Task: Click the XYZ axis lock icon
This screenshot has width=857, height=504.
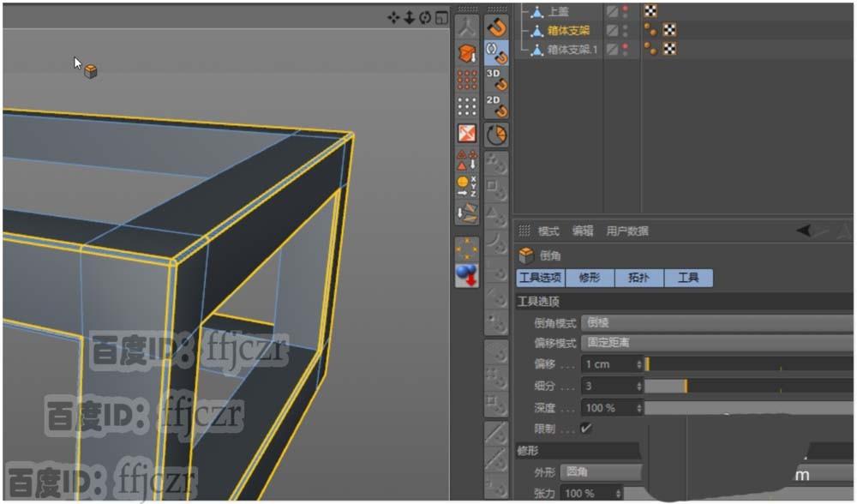Action: point(467,180)
